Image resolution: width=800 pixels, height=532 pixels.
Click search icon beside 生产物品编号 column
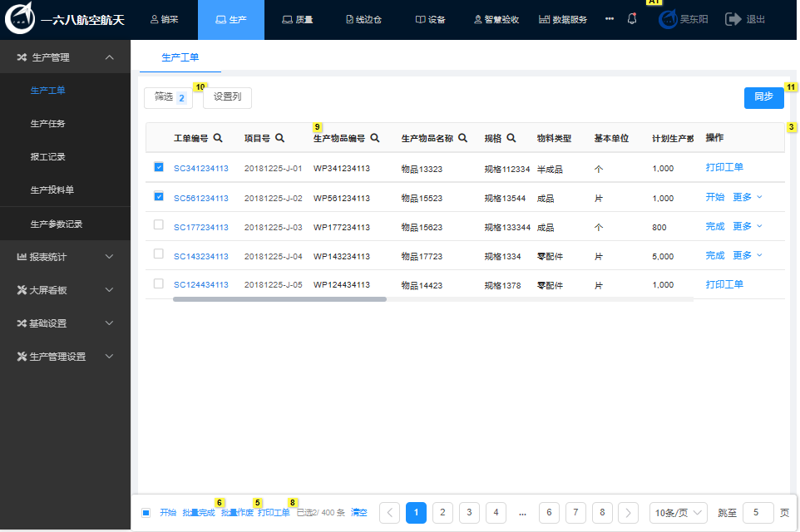(375, 138)
